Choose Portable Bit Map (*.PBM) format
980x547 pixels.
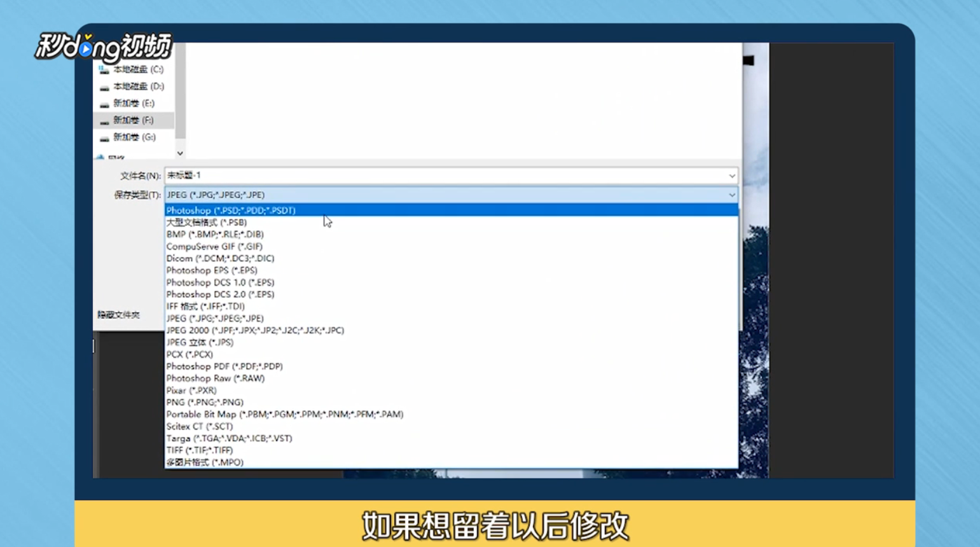451,414
